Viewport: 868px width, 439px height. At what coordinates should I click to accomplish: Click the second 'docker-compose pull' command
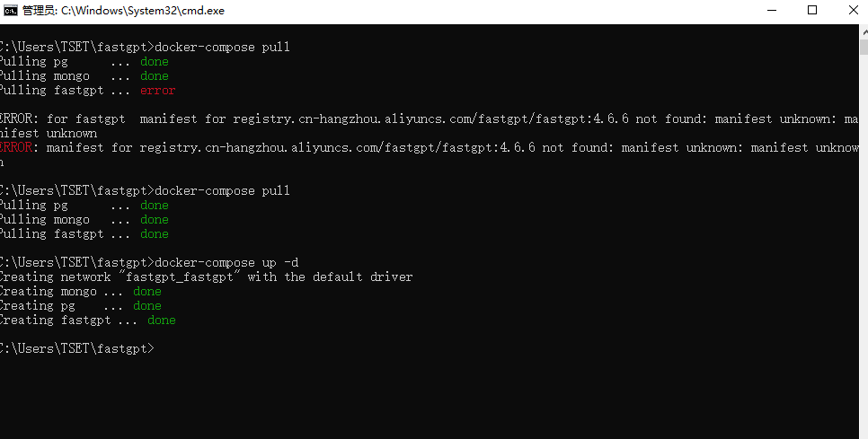click(223, 190)
